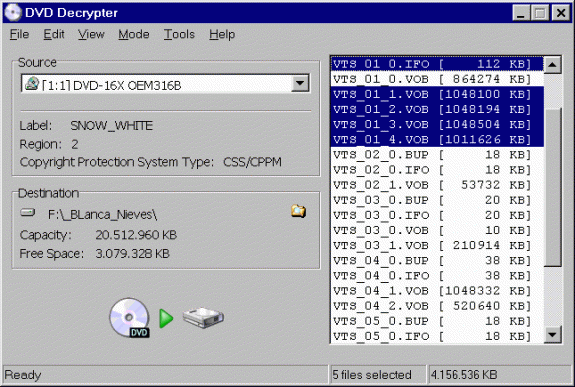This screenshot has width=575, height=387.
Task: Click the DVD disc source icon
Action: 129,318
